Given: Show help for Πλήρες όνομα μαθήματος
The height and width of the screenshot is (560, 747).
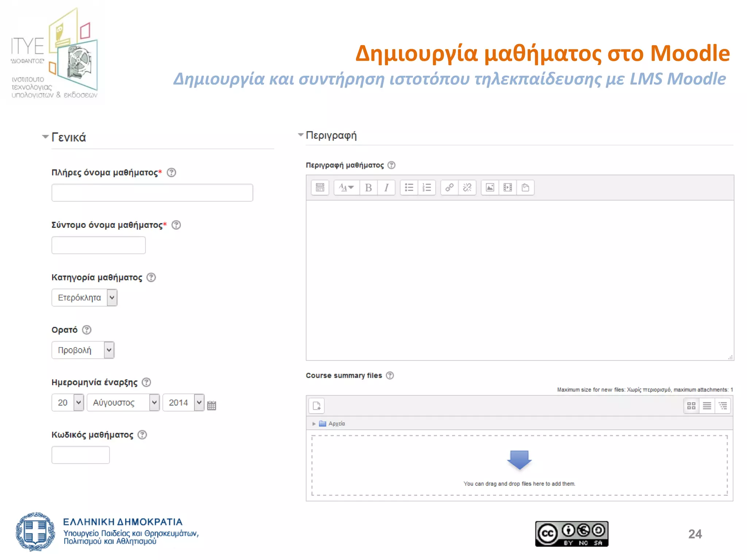Looking at the screenshot, I should tap(171, 172).
